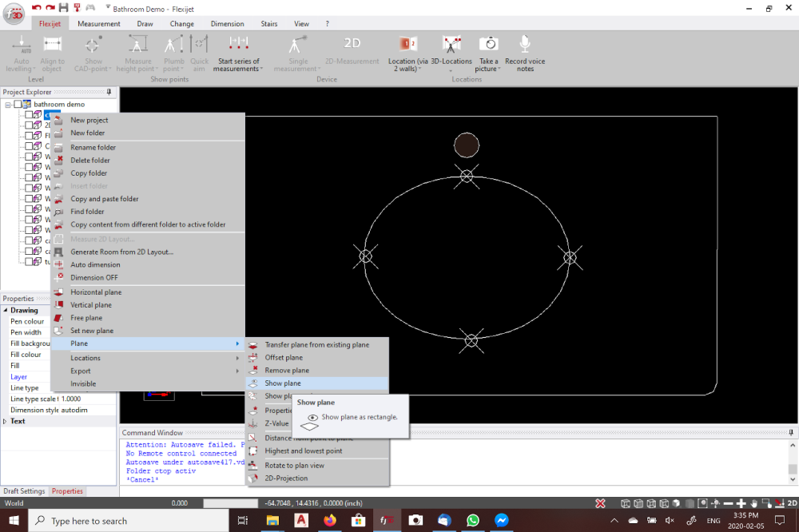Click the Take a picture camera icon
Image resolution: width=799 pixels, height=532 pixels.
pyautogui.click(x=488, y=45)
